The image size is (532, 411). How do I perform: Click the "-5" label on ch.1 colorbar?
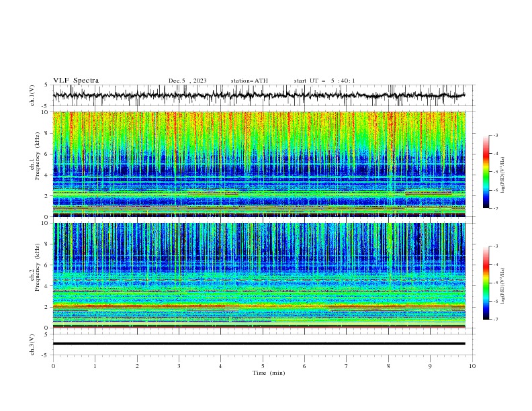(x=495, y=172)
